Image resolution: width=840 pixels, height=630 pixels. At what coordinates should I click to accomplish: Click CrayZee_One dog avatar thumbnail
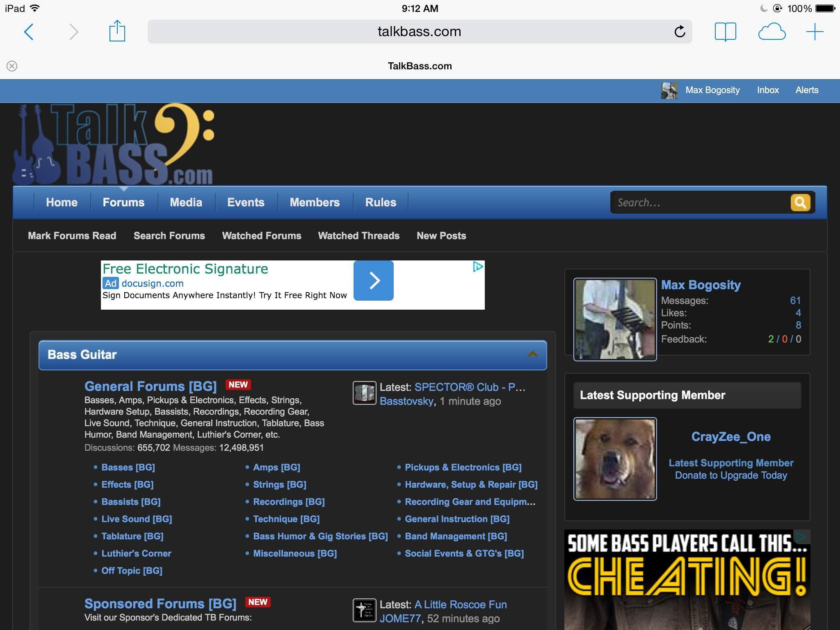tap(615, 459)
